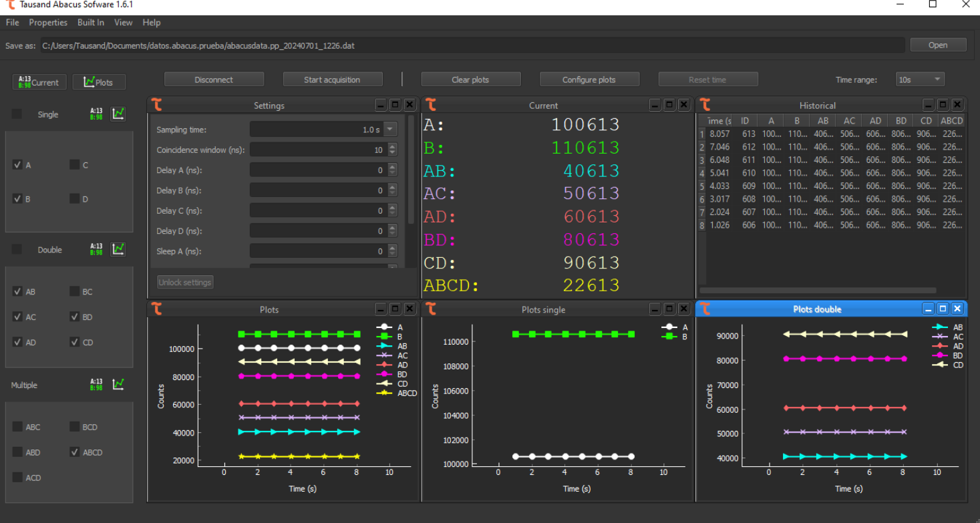Uncheck channel A checkbox
980x523 pixels.
click(x=18, y=165)
